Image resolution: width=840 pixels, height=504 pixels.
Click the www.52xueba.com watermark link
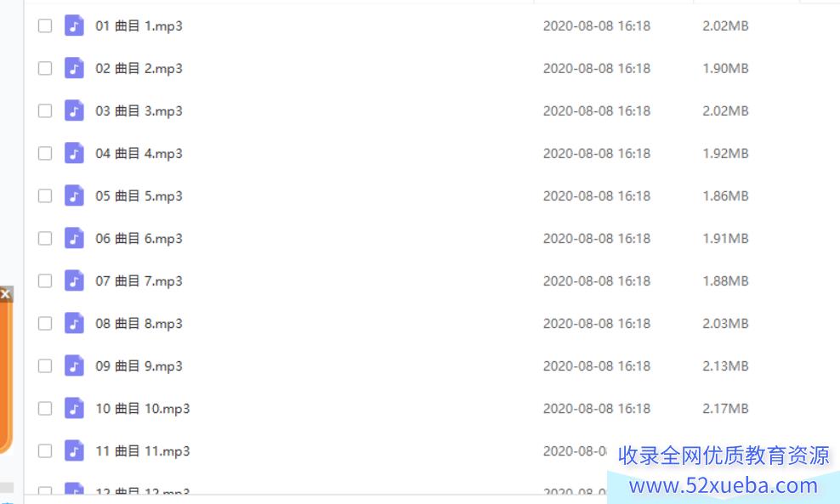pyautogui.click(x=724, y=486)
